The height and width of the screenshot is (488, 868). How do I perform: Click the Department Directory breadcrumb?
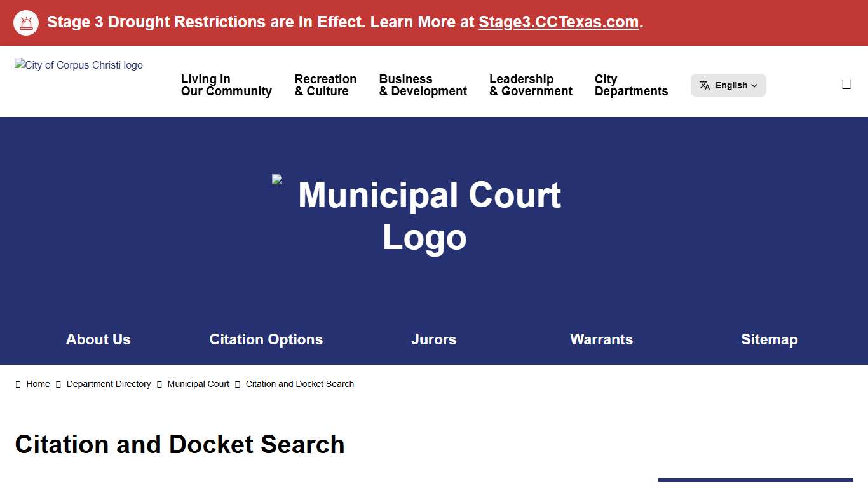click(109, 384)
